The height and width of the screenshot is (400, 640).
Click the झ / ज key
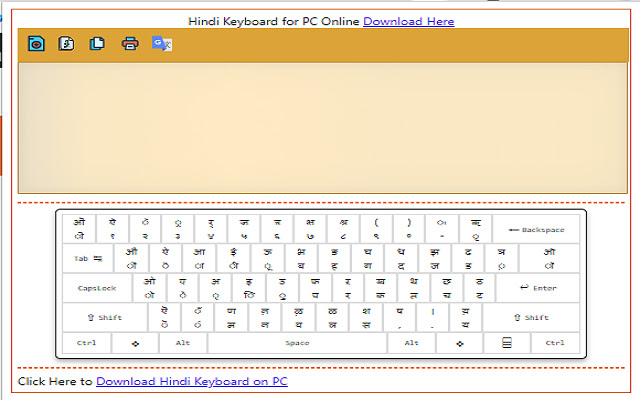click(435, 258)
